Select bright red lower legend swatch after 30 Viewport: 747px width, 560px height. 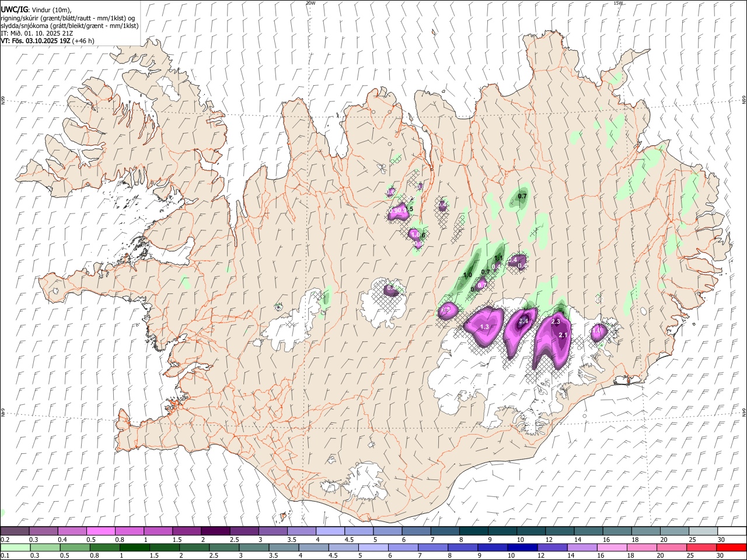[x=732, y=547]
